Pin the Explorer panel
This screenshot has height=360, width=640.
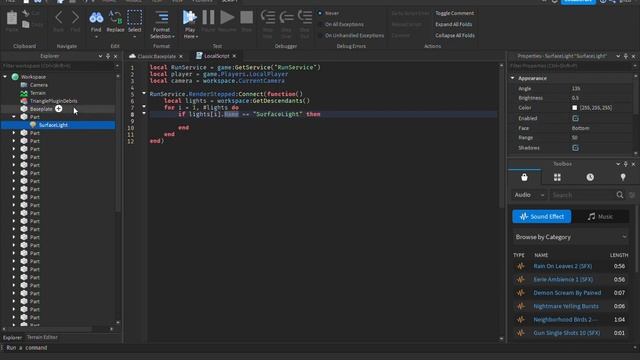[108, 56]
